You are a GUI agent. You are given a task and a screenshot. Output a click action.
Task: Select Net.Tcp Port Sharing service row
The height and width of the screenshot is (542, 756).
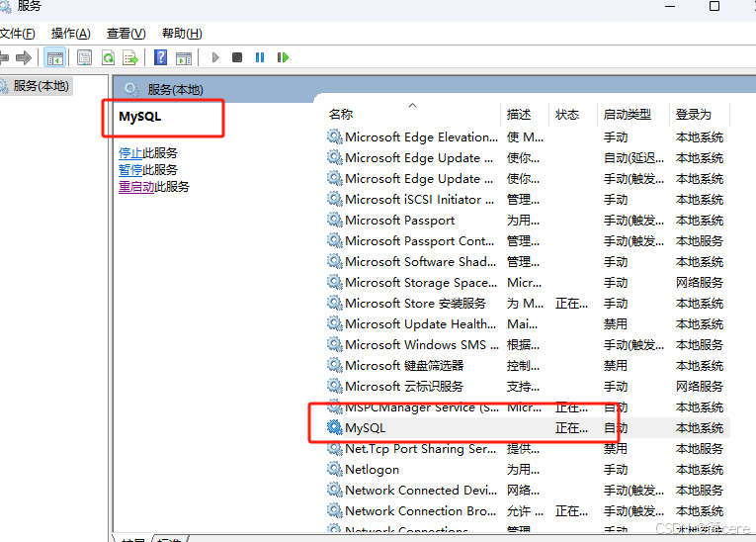tap(528, 449)
